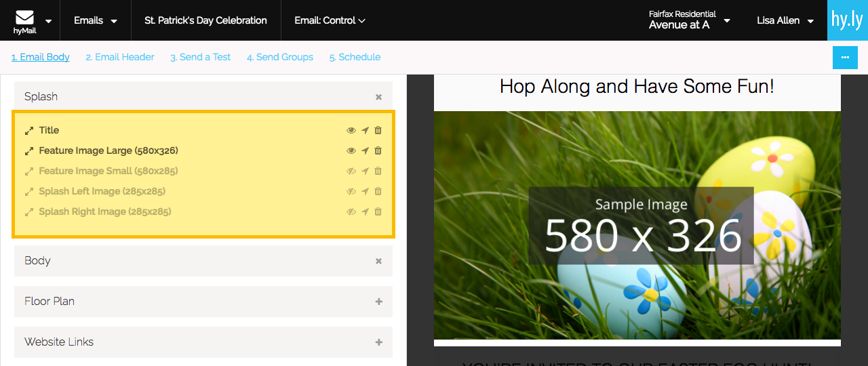
Task: Toggle visibility eye for Title
Action: click(x=351, y=130)
